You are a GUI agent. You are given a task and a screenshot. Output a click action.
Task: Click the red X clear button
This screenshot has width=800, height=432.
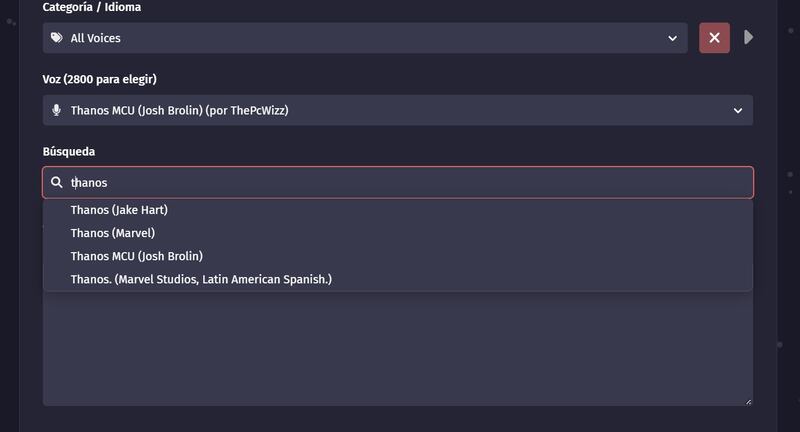[714, 38]
